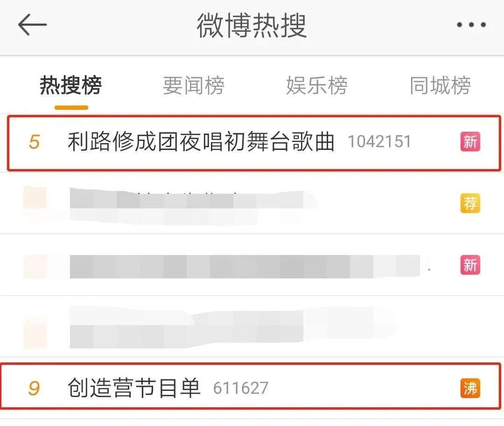Tap the heat count 1042151
The image size is (504, 426).
click(x=379, y=142)
